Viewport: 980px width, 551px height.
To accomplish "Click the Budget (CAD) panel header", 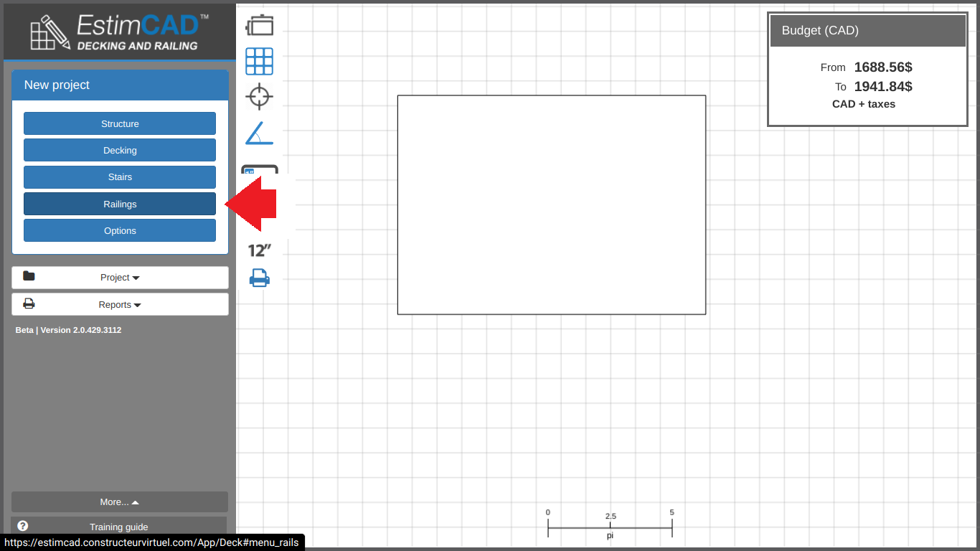I will coord(867,31).
